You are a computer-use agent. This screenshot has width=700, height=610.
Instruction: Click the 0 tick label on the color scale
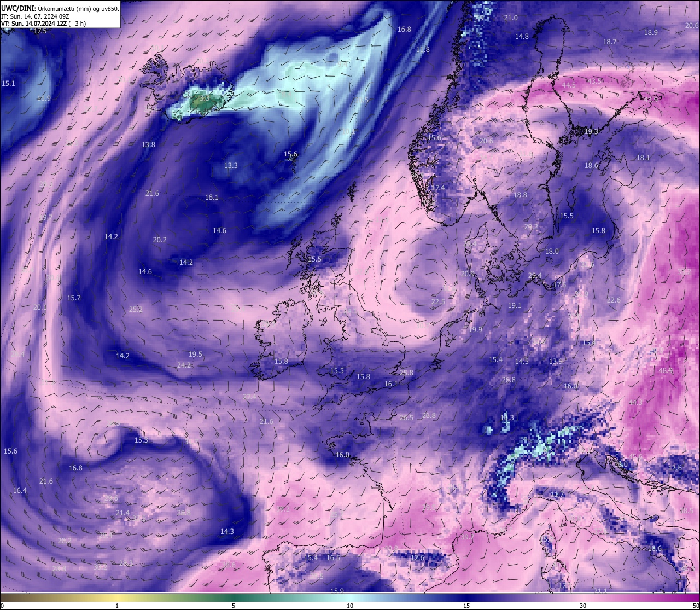click(x=2, y=606)
